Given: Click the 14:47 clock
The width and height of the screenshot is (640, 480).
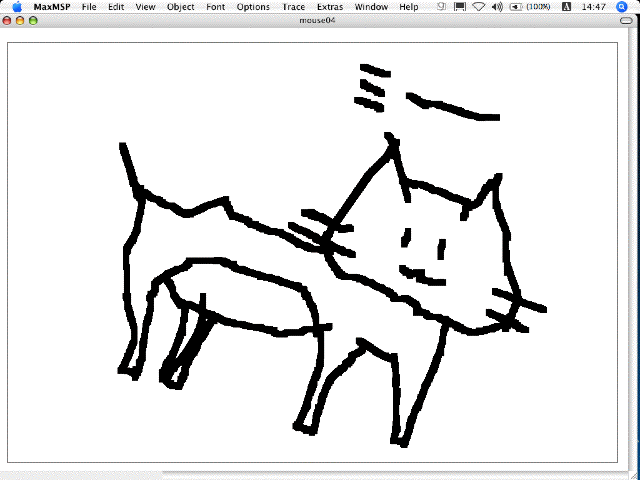Looking at the screenshot, I should pyautogui.click(x=594, y=7).
